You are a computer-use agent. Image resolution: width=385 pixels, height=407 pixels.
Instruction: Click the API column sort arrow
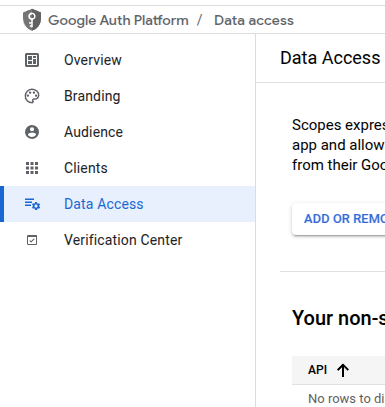343,370
